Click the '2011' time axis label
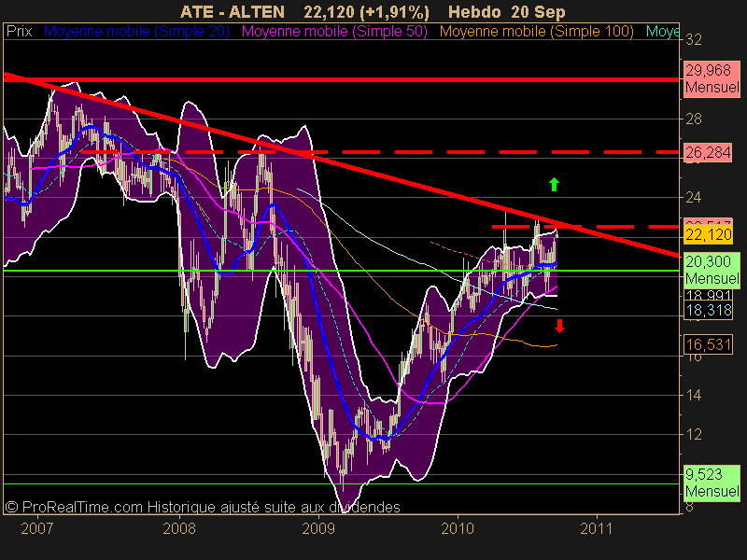Screen dimensions: 747x560 pos(596,528)
